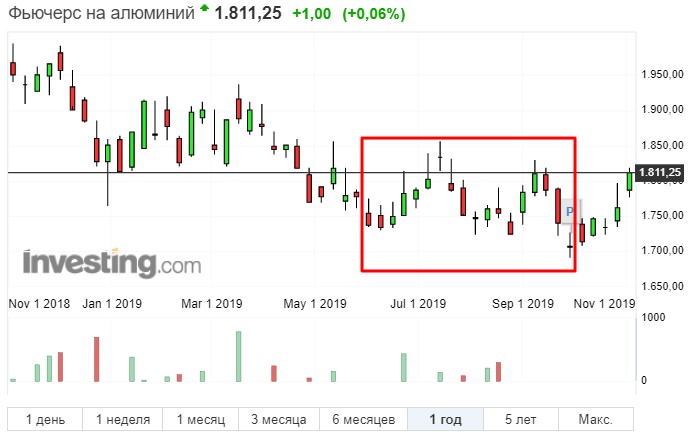The image size is (693, 440).
Task: Open the 6 месяцев chart range
Action: [x=363, y=419]
